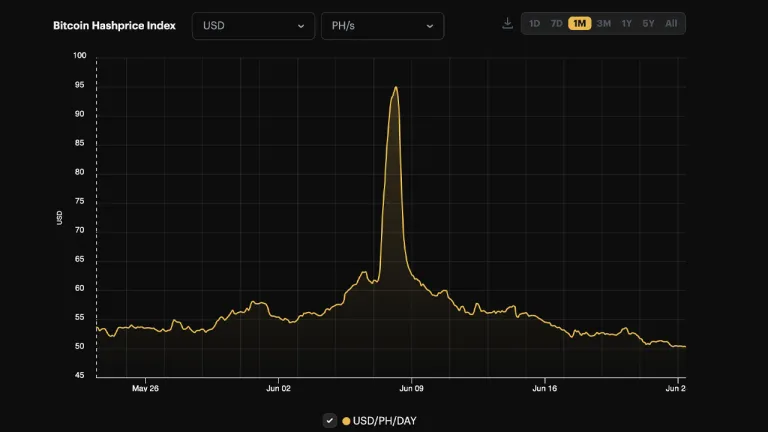The image size is (768, 432).
Task: Click the 45 y-axis value
Action: [x=79, y=375]
